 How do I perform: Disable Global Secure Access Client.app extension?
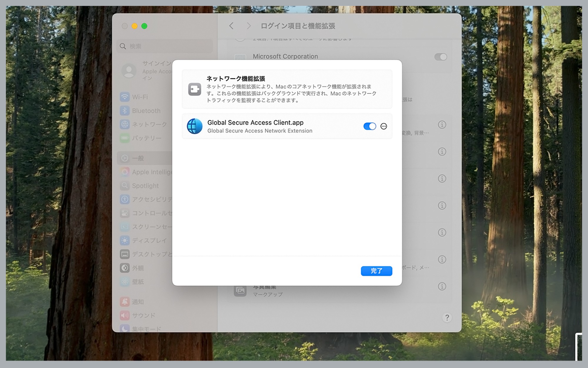pos(370,126)
